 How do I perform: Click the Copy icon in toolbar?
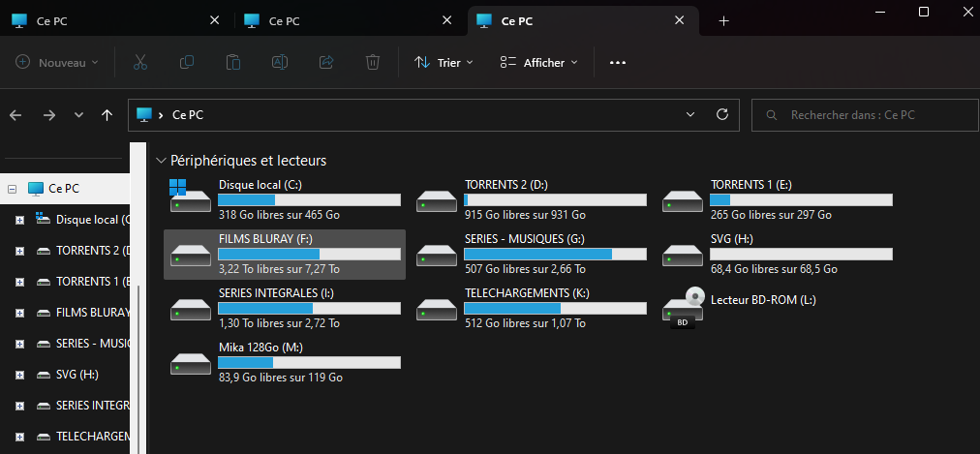[x=187, y=63]
